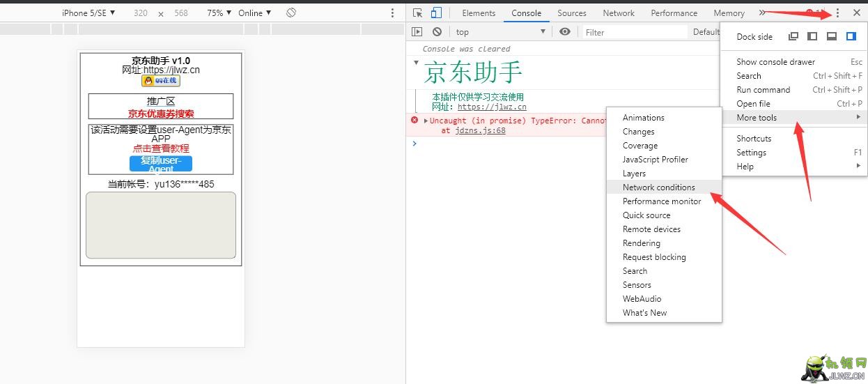This screenshot has height=384, width=868.
Task: Open the Default log levels dropdown
Action: point(706,32)
